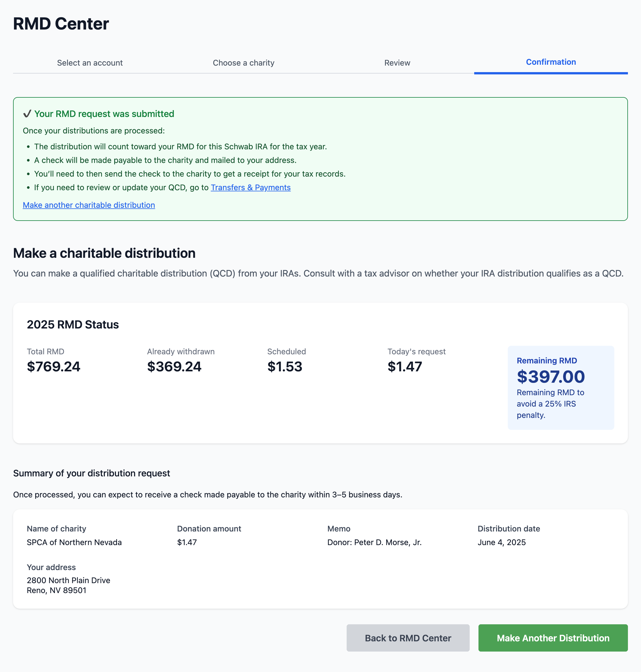Click the Total RMD $769.24 value
Viewport: 641px width, 672px height.
coord(54,367)
